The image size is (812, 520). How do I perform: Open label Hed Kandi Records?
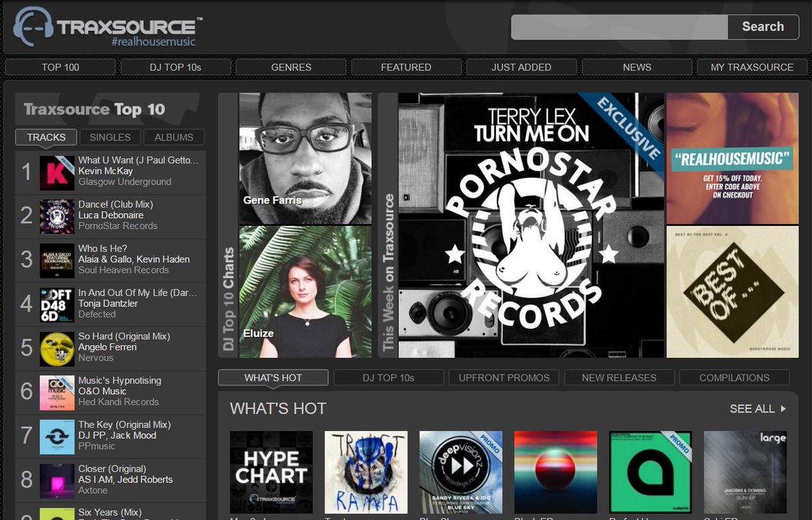coord(118,402)
